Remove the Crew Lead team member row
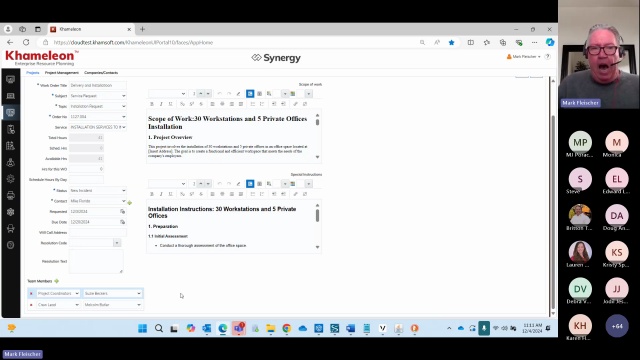Viewport: 640px width, 360px height. 31,305
